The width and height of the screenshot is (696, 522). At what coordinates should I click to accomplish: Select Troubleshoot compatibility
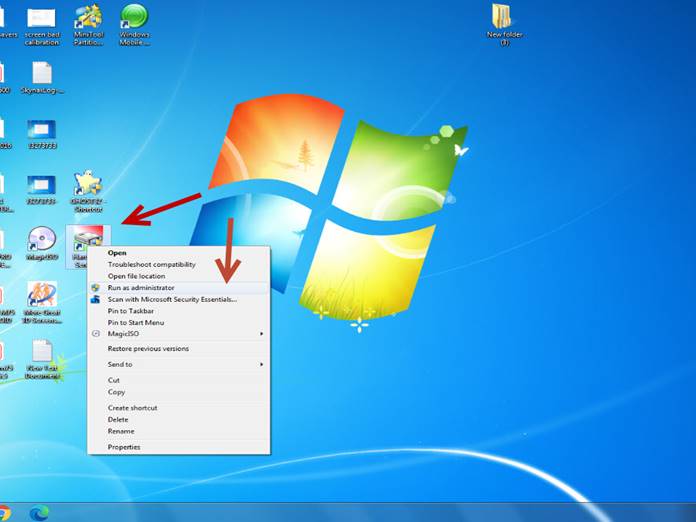[151, 264]
